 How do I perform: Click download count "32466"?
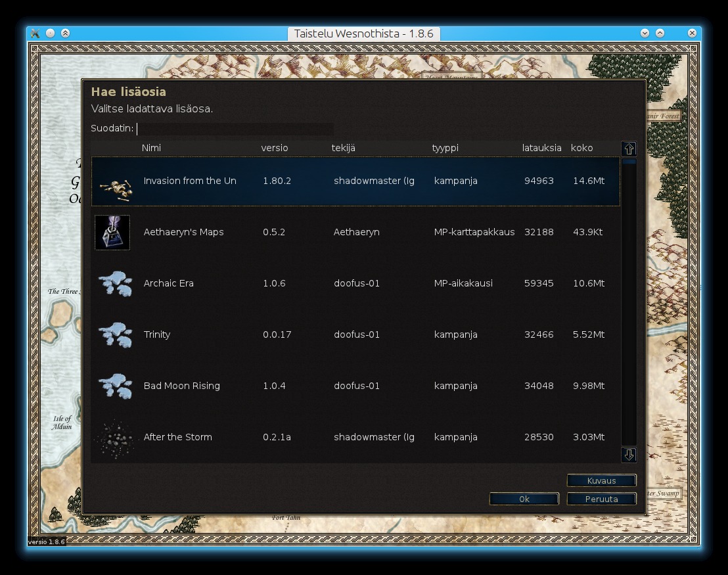pyautogui.click(x=539, y=334)
